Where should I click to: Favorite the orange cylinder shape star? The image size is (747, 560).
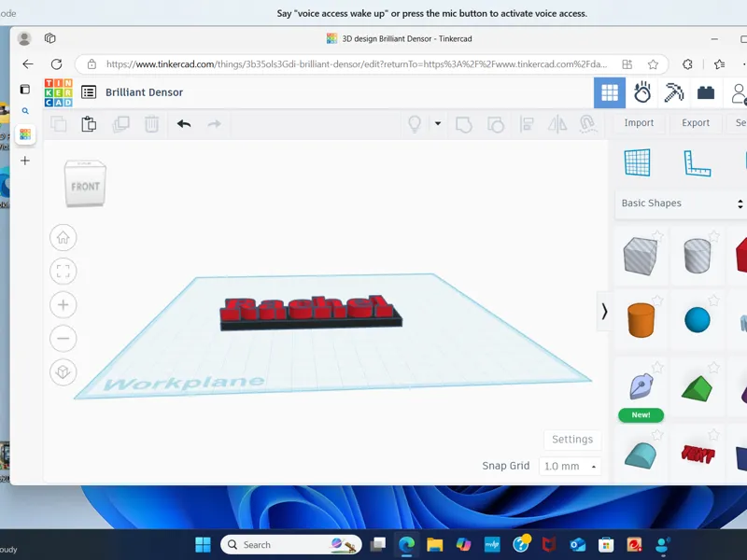[657, 300]
